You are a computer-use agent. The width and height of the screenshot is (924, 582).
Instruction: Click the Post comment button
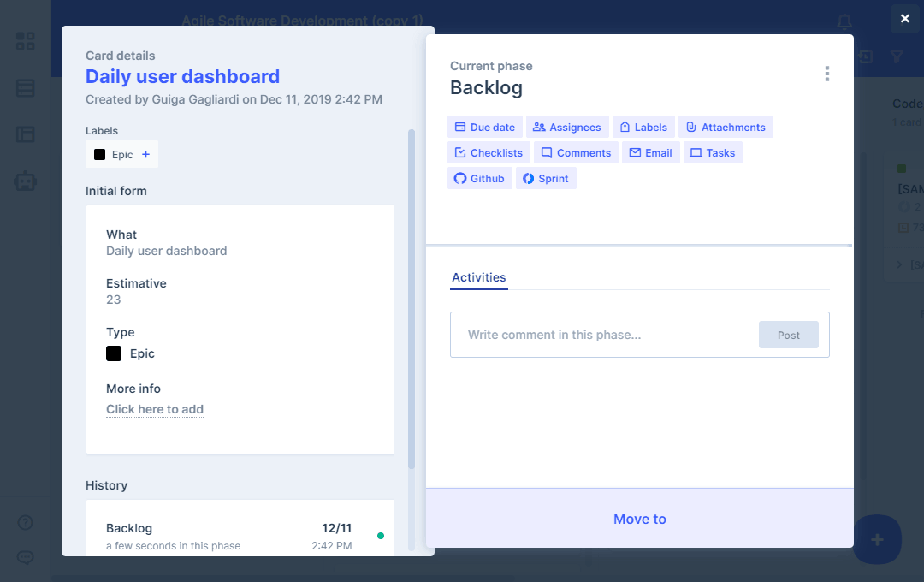[x=788, y=335]
